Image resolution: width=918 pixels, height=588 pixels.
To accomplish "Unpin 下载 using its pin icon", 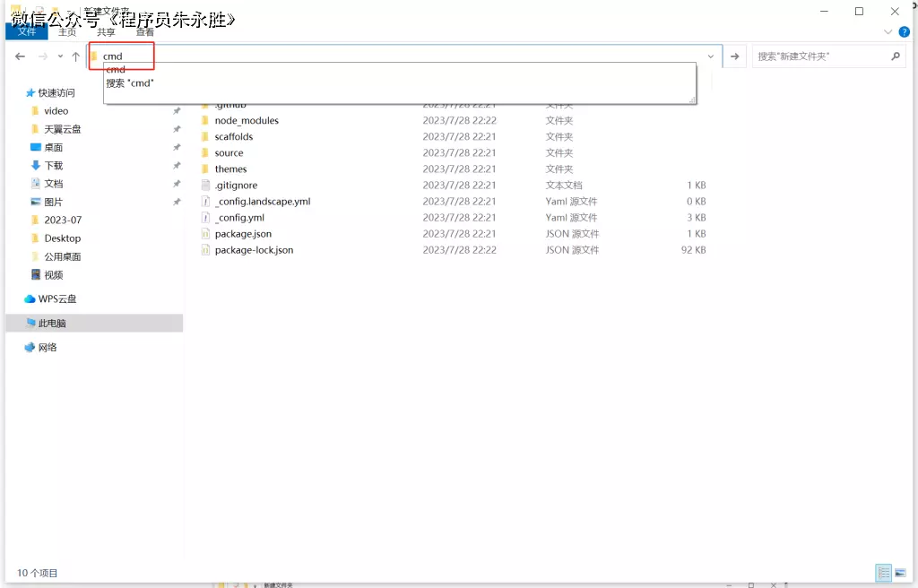I will tap(177, 166).
